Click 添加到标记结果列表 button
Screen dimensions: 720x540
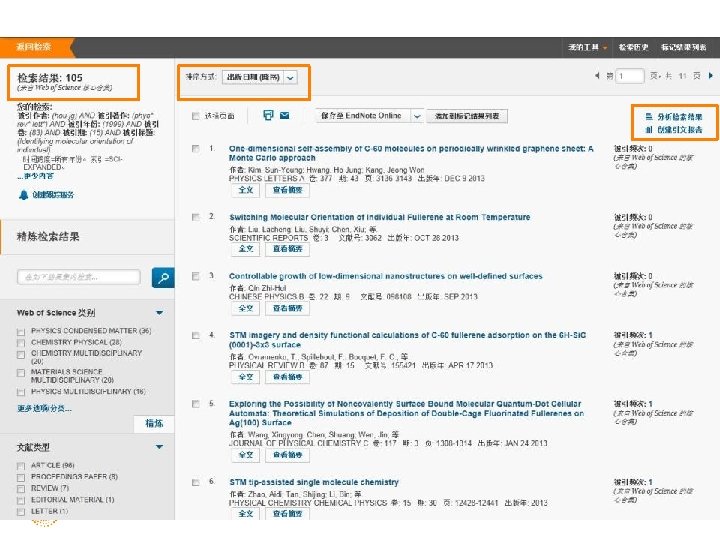click(x=467, y=116)
